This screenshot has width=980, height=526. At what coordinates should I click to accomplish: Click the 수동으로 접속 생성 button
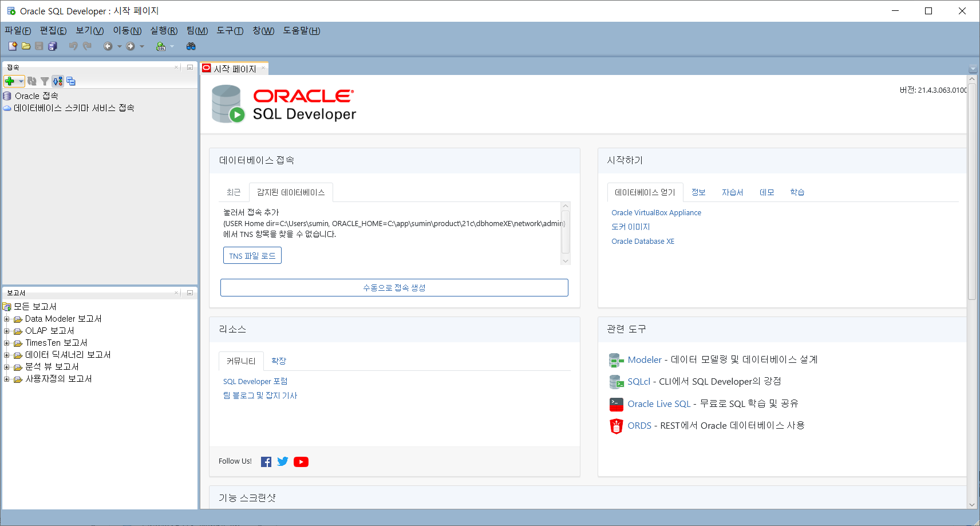point(394,288)
